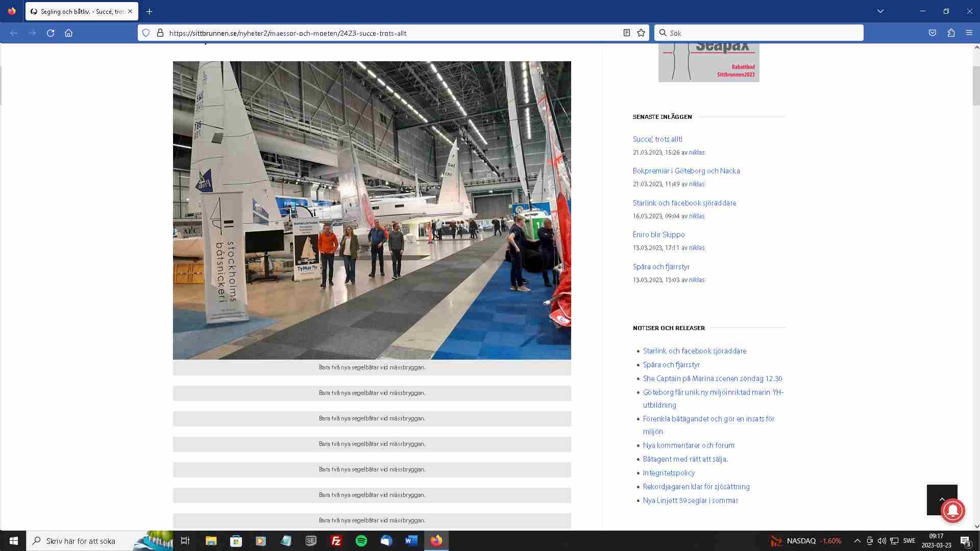Click the site padlock security icon
This screenshot has height=551, width=980.
(160, 33)
